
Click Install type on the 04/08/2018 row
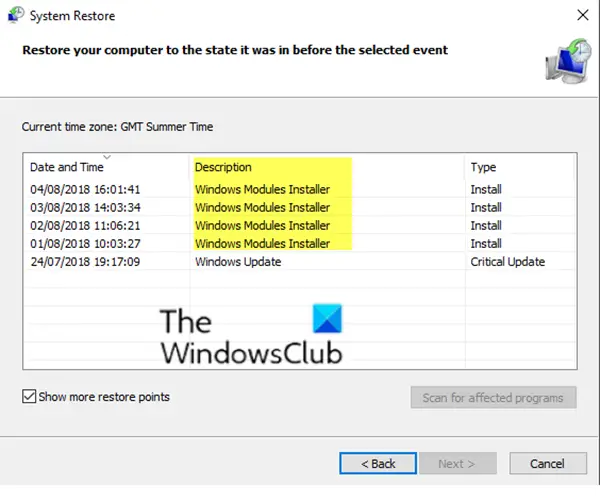(486, 189)
